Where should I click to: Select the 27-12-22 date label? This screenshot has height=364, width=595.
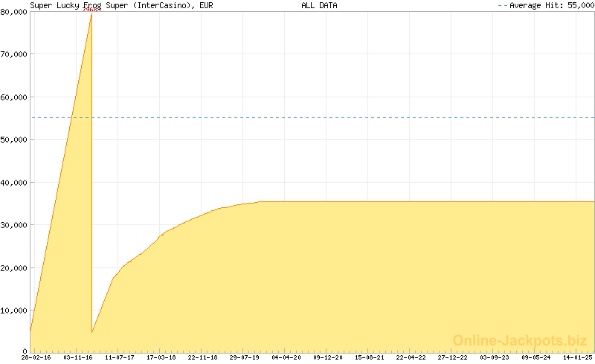[453, 357]
